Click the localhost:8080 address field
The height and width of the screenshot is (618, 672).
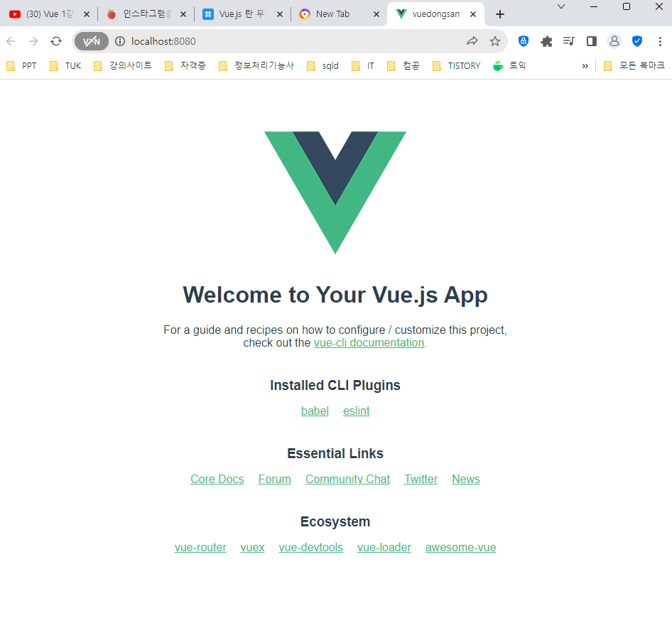point(291,41)
